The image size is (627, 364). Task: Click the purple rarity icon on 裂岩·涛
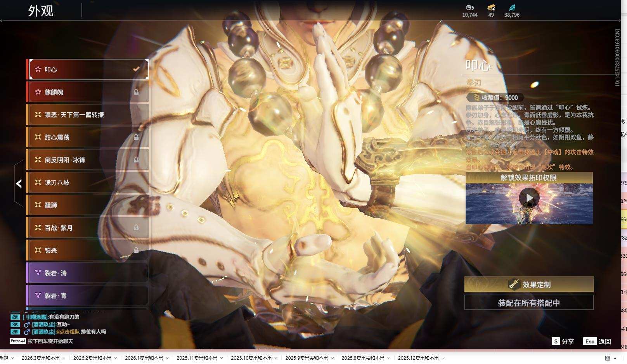coord(38,273)
